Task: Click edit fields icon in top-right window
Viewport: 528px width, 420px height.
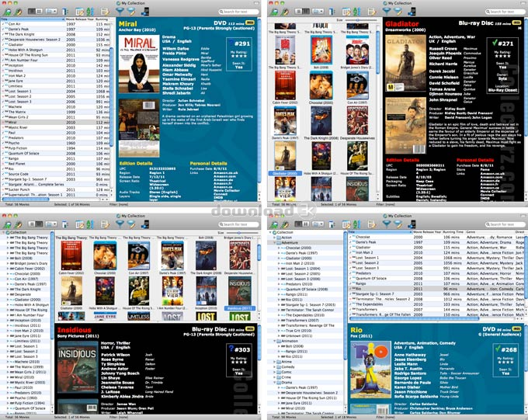Action: [x=346, y=12]
